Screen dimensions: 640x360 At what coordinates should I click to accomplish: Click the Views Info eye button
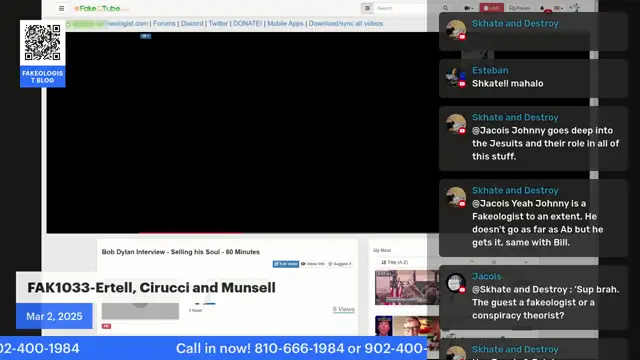[x=313, y=264]
